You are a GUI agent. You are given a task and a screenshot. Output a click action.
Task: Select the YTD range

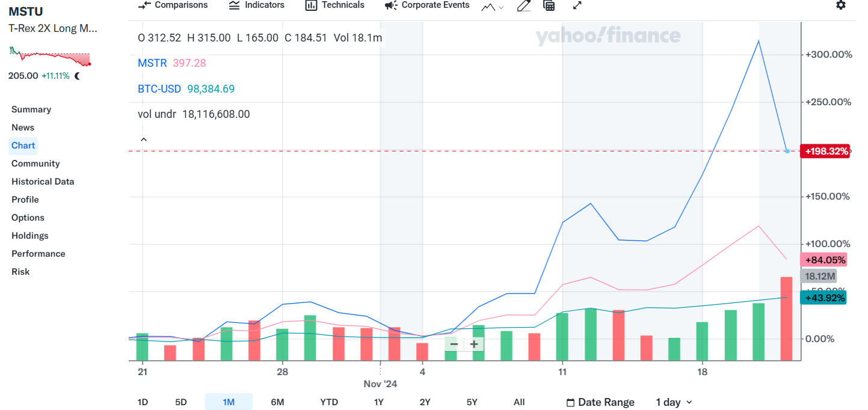click(329, 402)
